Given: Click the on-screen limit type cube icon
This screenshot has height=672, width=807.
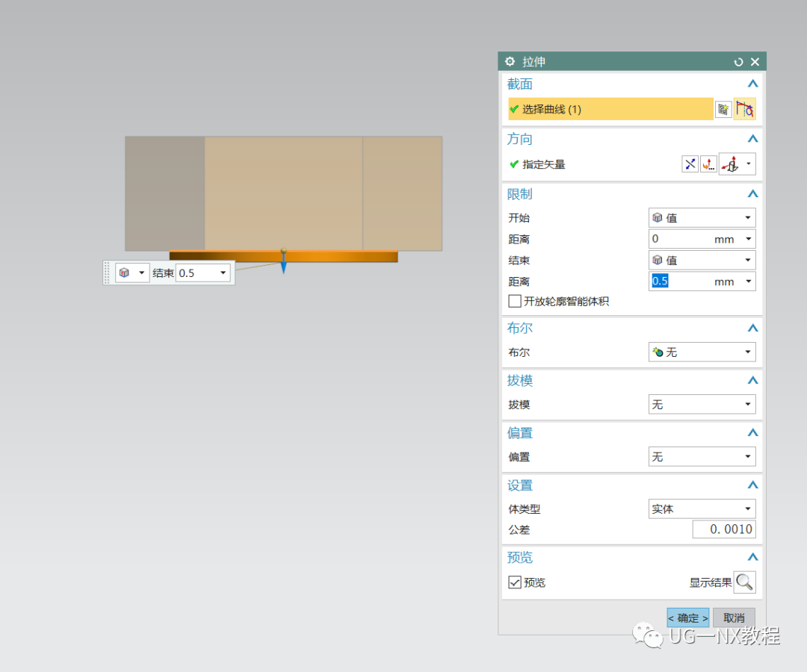Looking at the screenshot, I should (125, 273).
